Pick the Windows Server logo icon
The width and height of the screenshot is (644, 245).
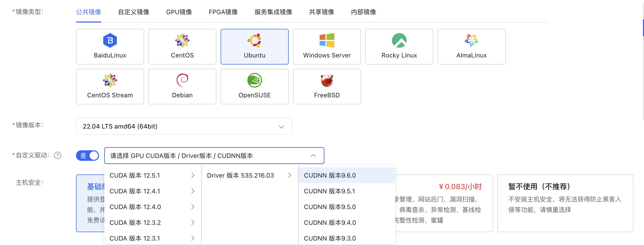coord(327,40)
